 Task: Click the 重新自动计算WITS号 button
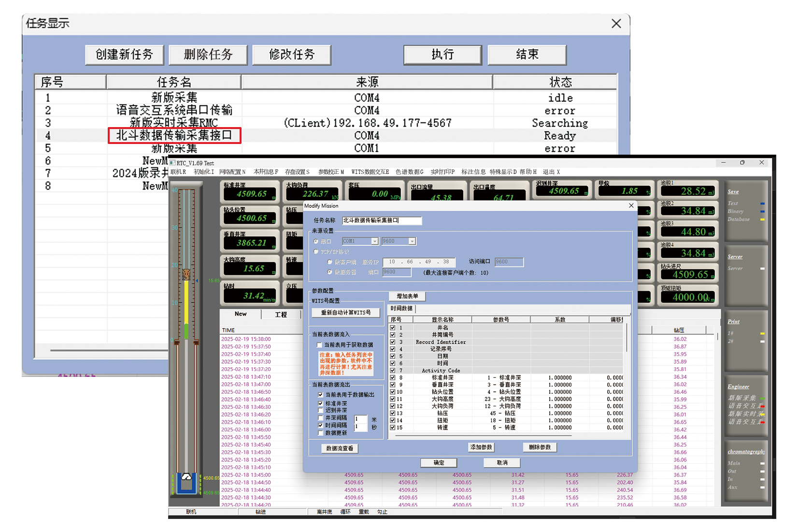pos(346,313)
